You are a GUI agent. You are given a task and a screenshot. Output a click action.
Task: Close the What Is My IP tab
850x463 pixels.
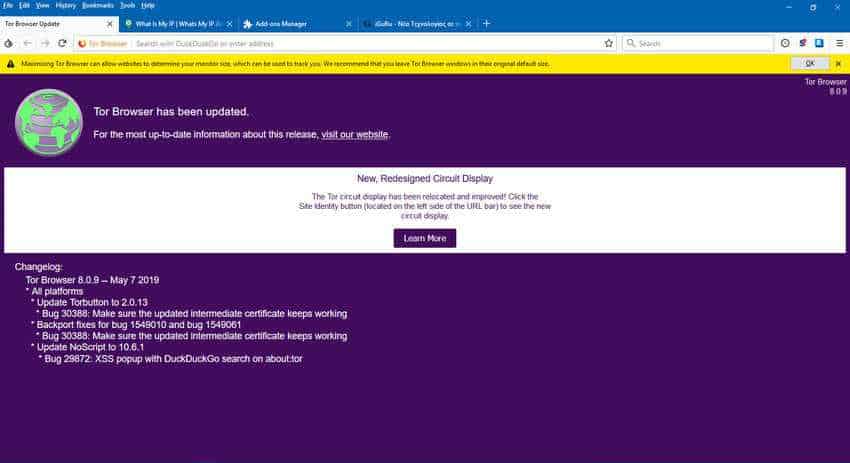coord(229,24)
